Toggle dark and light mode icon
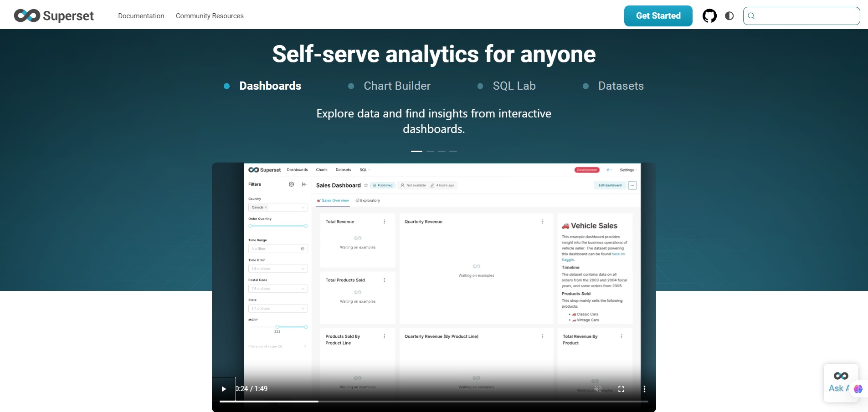Viewport: 868px width, 412px height. pos(729,16)
